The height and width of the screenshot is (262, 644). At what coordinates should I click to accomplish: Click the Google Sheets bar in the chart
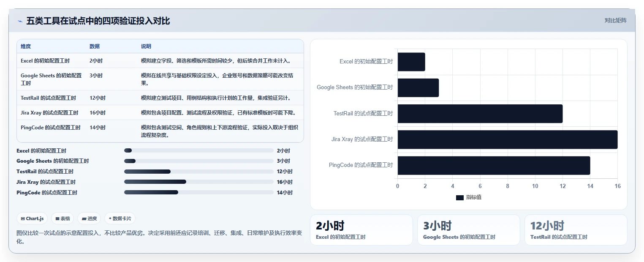pos(418,87)
